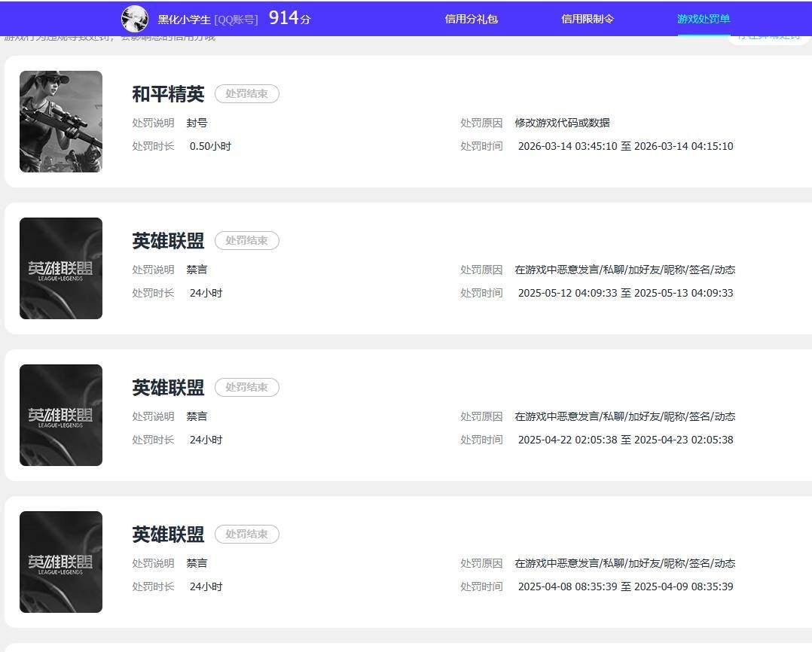
Task: Click the reason 修改游戏代码或数据
Action: click(563, 123)
